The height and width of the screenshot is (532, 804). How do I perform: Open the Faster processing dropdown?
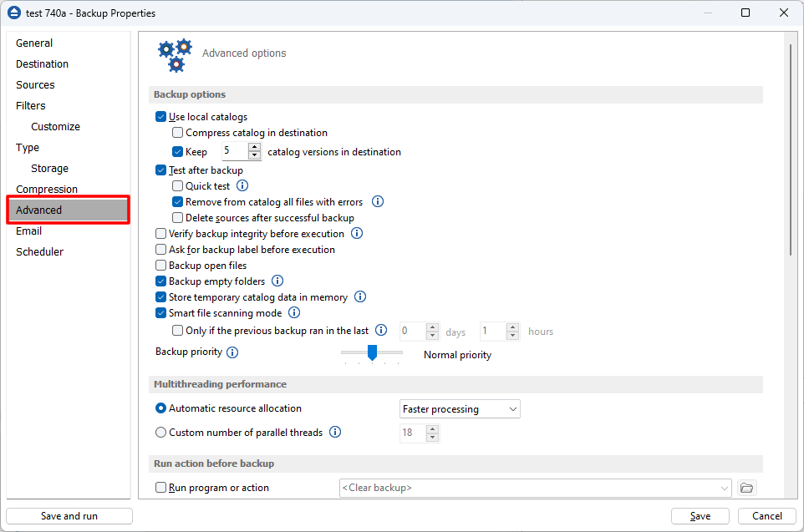(x=459, y=409)
